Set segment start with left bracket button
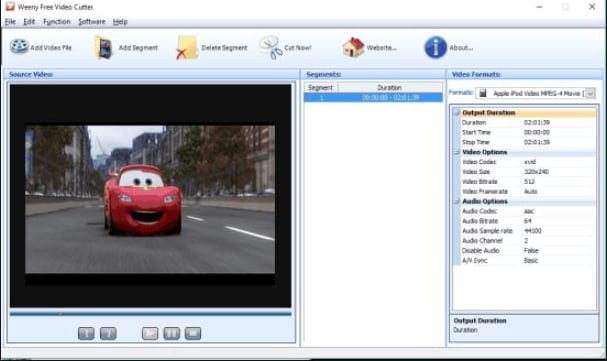Viewport: 607px width, 361px height. tap(86, 333)
